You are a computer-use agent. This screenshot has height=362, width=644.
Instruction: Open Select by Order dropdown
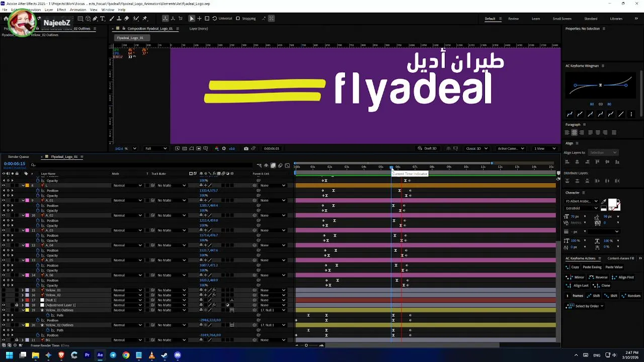[585, 306]
